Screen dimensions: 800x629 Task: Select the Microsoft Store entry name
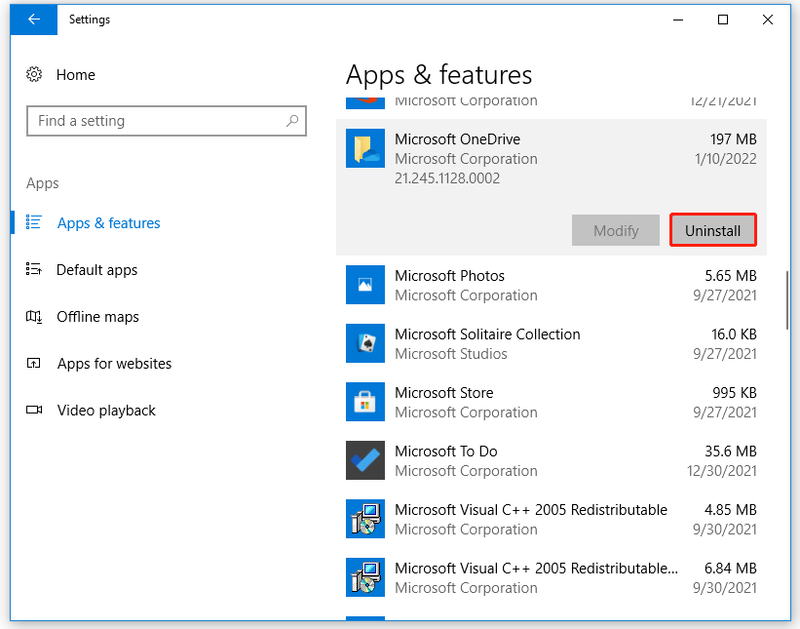click(x=444, y=393)
